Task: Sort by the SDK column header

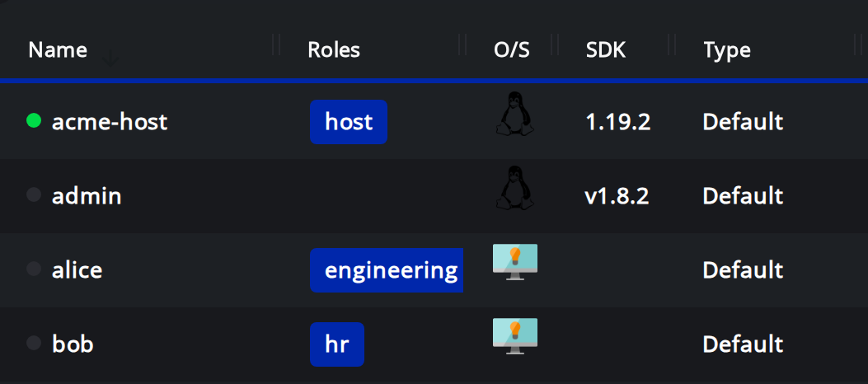Action: [x=606, y=50]
